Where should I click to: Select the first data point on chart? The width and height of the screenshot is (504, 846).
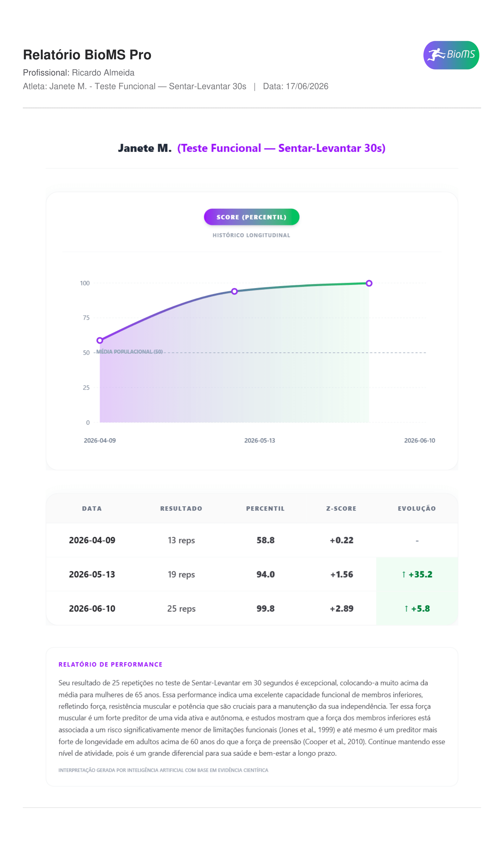pos(100,340)
